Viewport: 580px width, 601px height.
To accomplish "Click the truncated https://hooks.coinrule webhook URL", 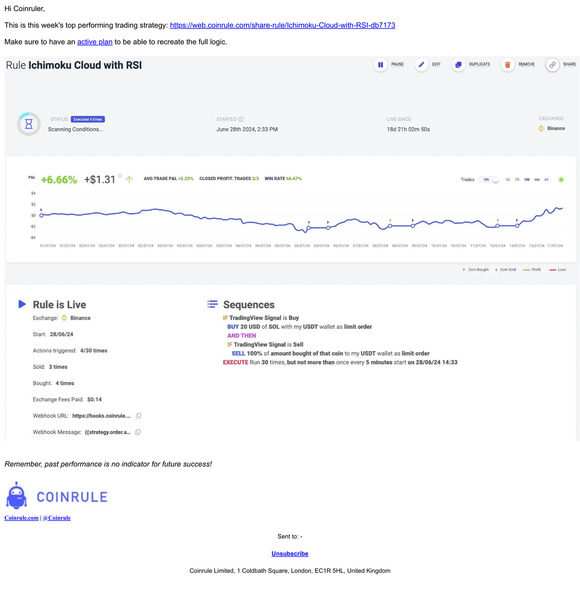I will tap(101, 416).
